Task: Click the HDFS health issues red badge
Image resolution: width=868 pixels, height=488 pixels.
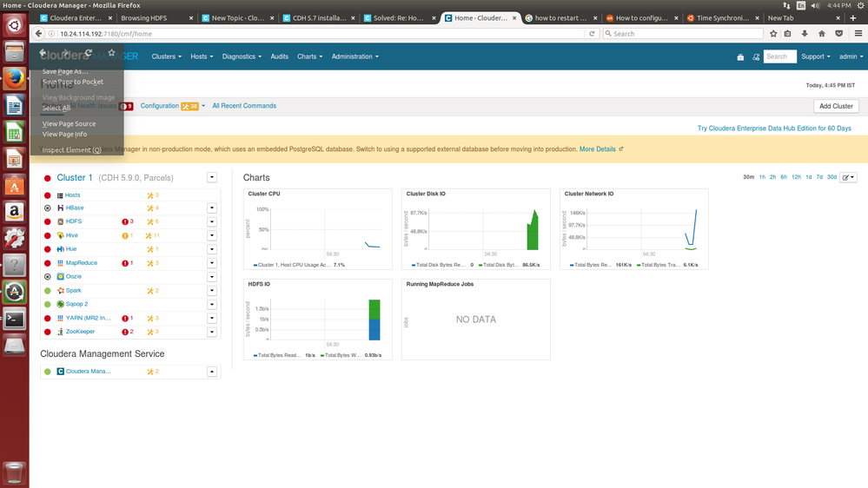Action: click(x=127, y=221)
